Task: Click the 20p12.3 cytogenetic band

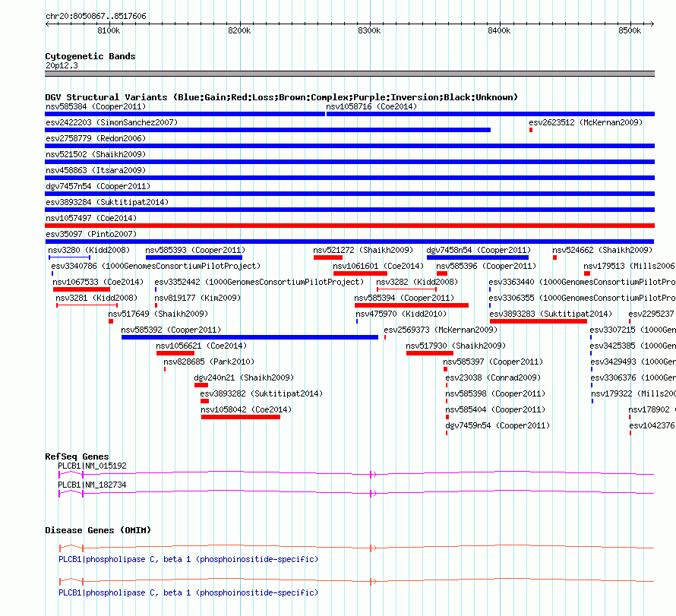Action: pyautogui.click(x=349, y=74)
